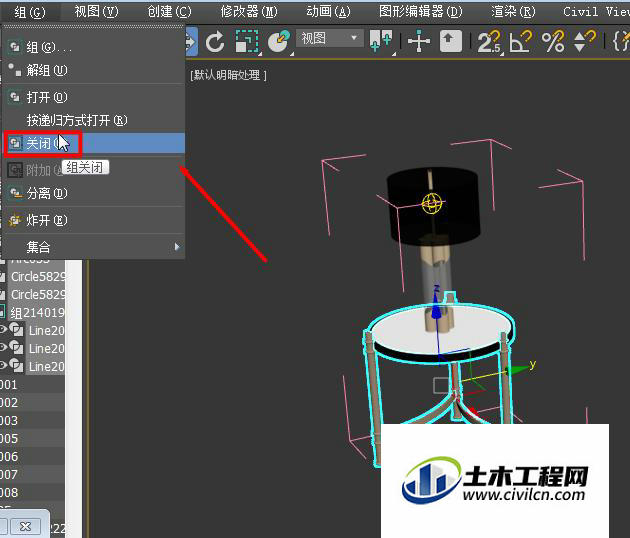Viewport: 630px width, 538px height.
Task: Select the second Circle5829 item in scene list
Action: (x=38, y=295)
